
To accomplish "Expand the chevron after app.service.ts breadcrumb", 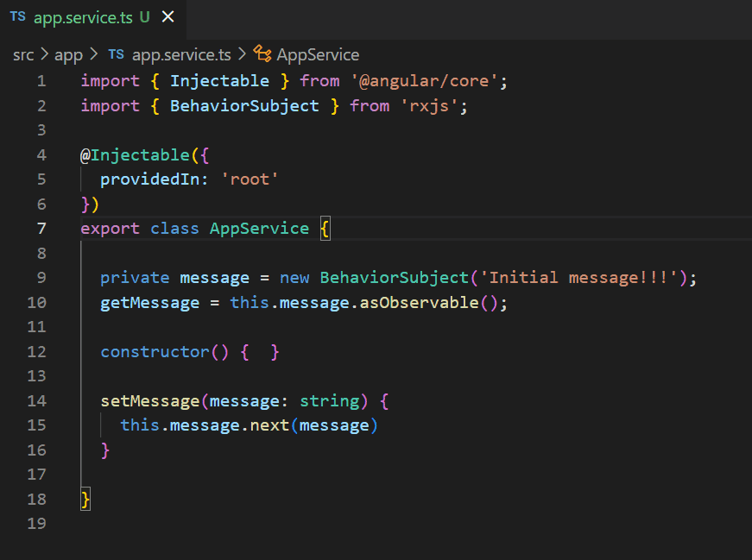I will (243, 54).
